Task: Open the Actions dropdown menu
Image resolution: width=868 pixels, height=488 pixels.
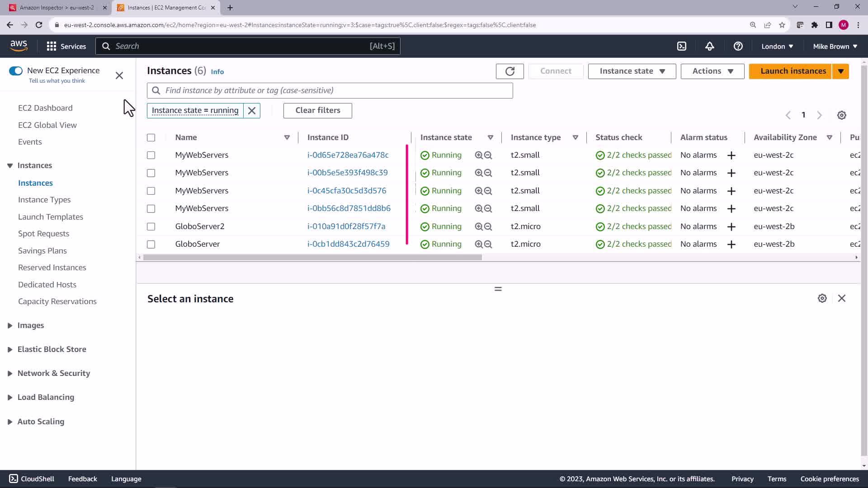Action: (712, 71)
